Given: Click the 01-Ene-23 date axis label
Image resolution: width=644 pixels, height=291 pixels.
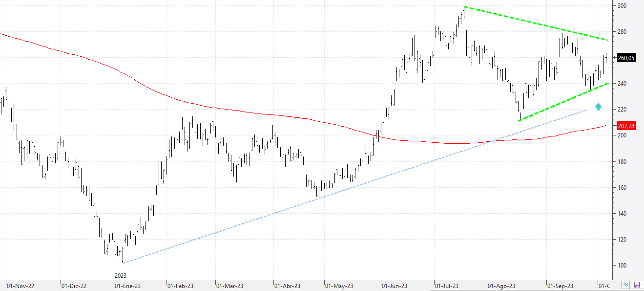Looking at the screenshot, I should tap(127, 285).
